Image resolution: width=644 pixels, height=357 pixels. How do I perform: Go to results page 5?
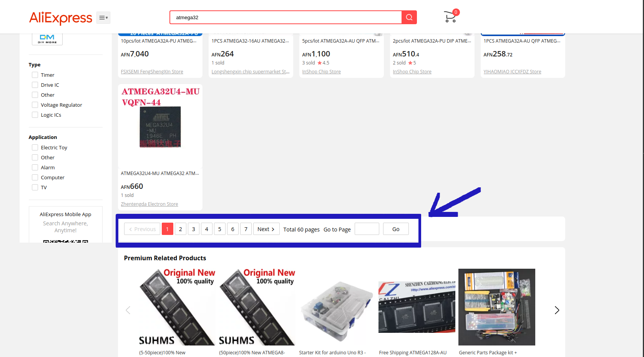220,229
